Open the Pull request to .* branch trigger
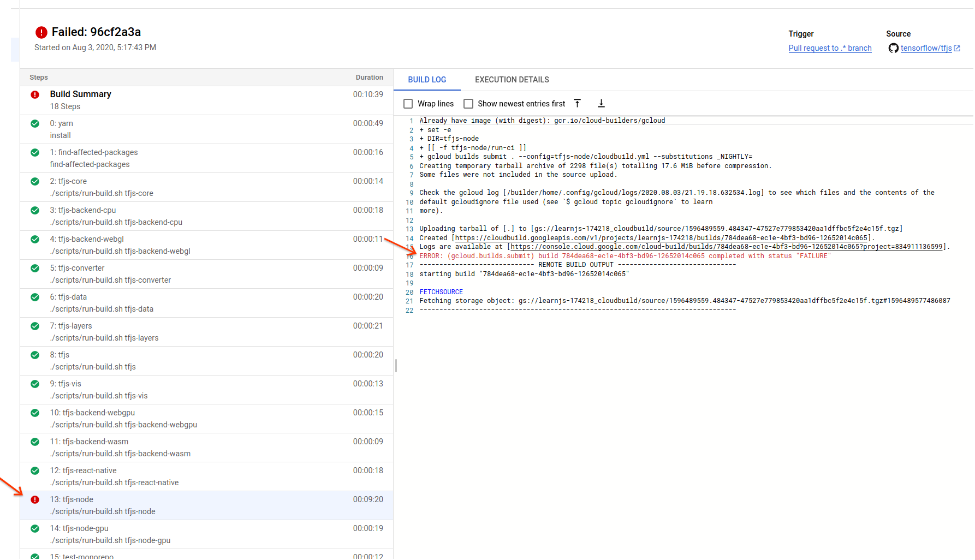975x560 pixels. 830,48
